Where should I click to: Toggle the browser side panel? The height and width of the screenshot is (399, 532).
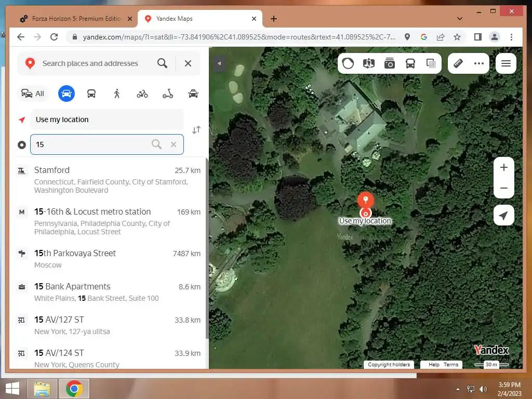[x=478, y=37]
